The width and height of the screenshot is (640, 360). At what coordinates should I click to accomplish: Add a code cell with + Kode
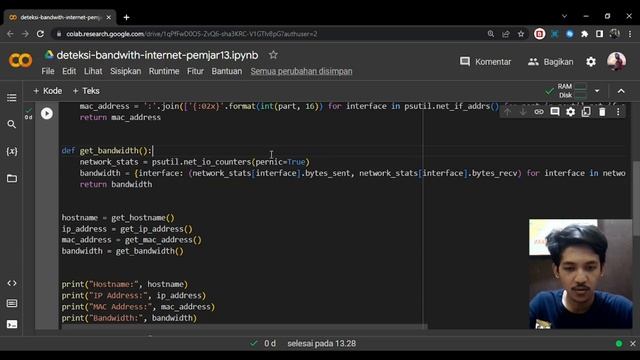click(x=48, y=91)
